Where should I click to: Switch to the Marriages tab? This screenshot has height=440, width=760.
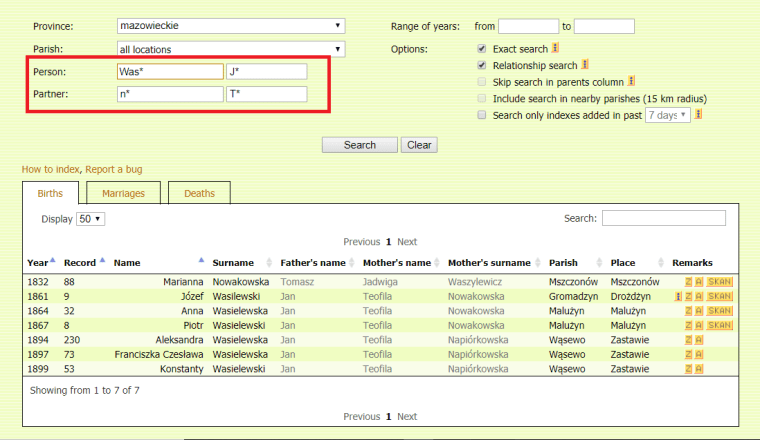tap(123, 193)
